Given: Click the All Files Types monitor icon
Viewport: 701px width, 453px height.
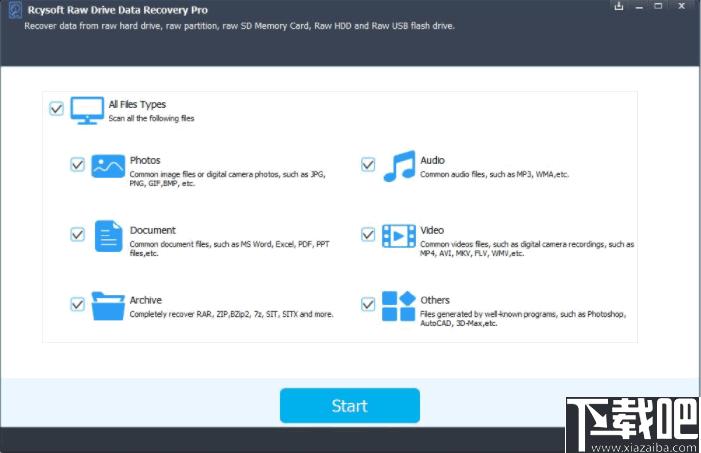Looking at the screenshot, I should pos(87,110).
